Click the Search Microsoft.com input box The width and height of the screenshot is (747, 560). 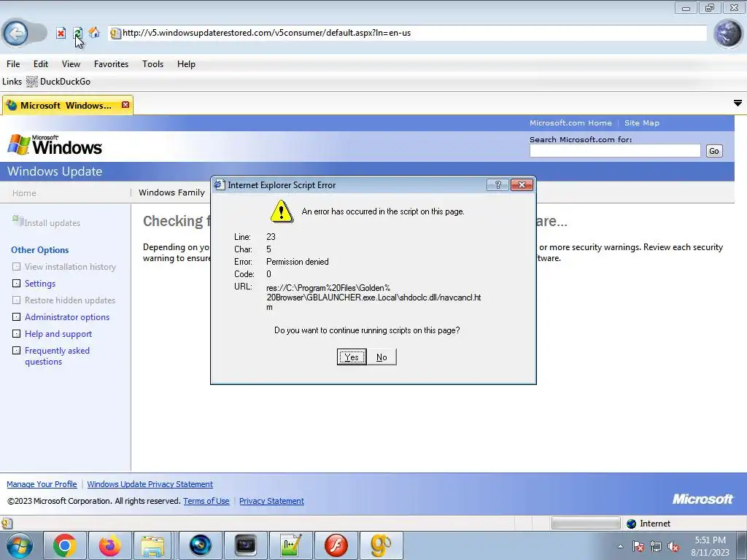[614, 151]
